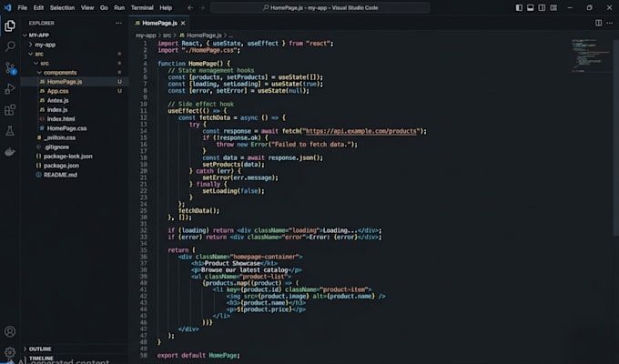Image resolution: width=619 pixels, height=364 pixels.
Task: Click line number 12 in the gutter
Action: pyautogui.click(x=144, y=117)
